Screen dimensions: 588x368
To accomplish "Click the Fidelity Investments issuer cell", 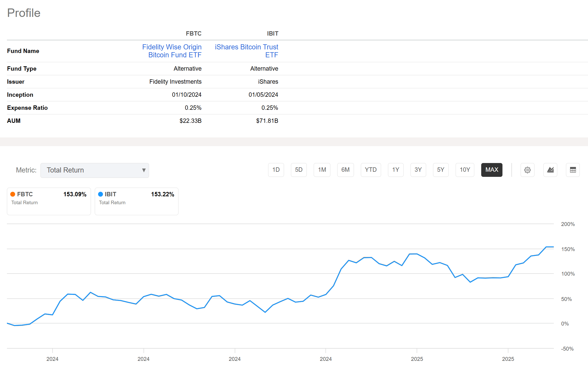I will 175,82.
